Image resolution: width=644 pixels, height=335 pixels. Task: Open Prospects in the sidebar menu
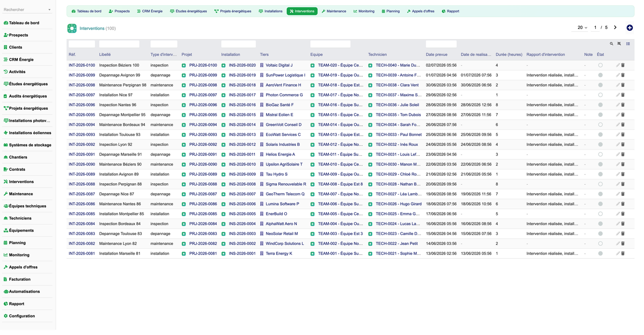(x=18, y=35)
